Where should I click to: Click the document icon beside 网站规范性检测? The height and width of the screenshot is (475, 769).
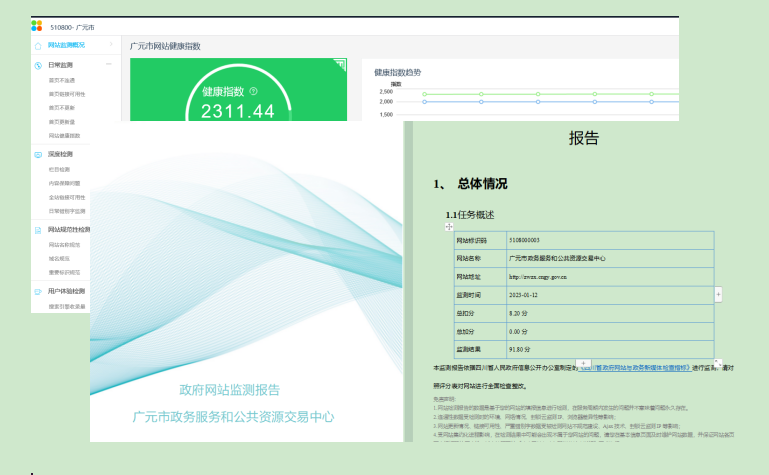point(38,230)
